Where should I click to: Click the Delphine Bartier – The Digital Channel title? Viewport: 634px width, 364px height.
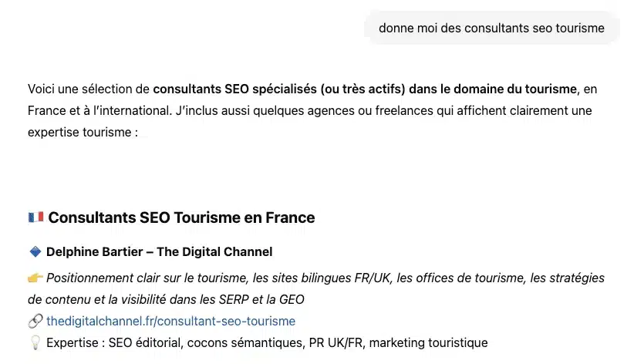pyautogui.click(x=160, y=251)
